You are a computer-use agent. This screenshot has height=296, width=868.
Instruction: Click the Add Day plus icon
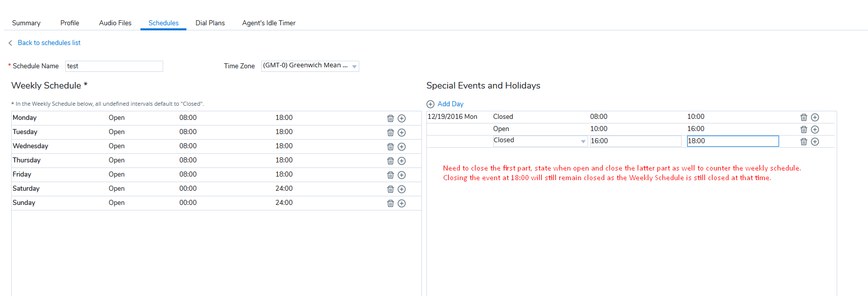(430, 104)
